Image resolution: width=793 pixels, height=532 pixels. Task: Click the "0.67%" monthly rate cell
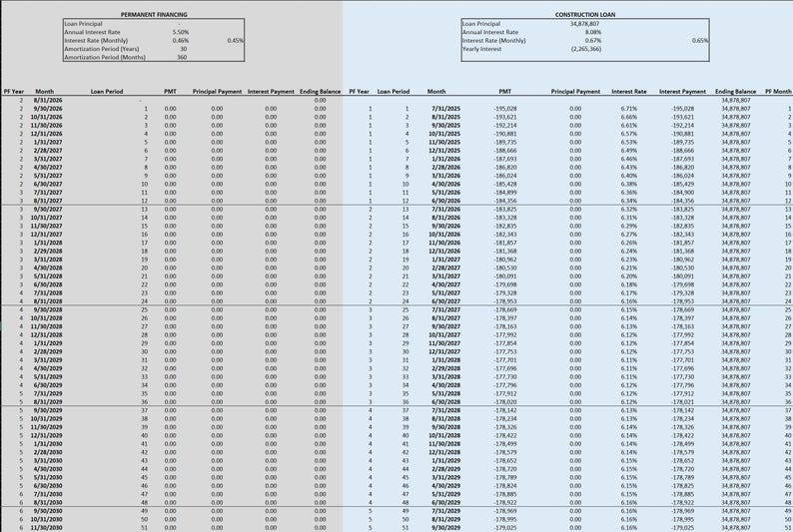click(x=592, y=40)
